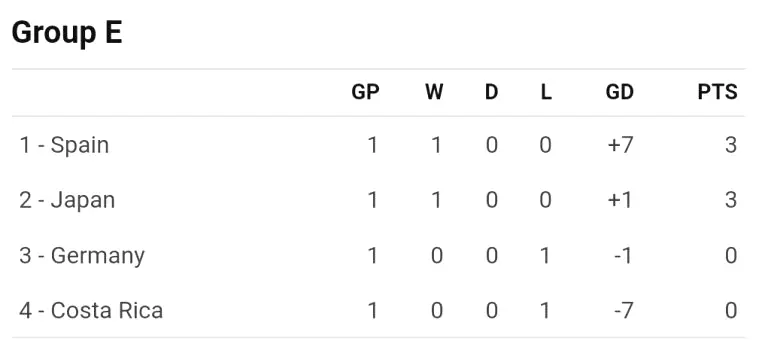Click Spain's points value 3
768x362 pixels.
[731, 145]
